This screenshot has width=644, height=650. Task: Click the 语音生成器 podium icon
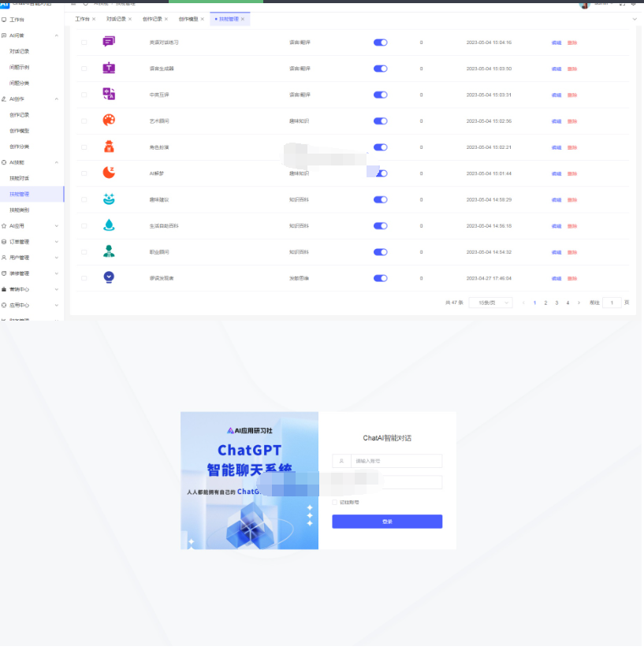tap(108, 68)
